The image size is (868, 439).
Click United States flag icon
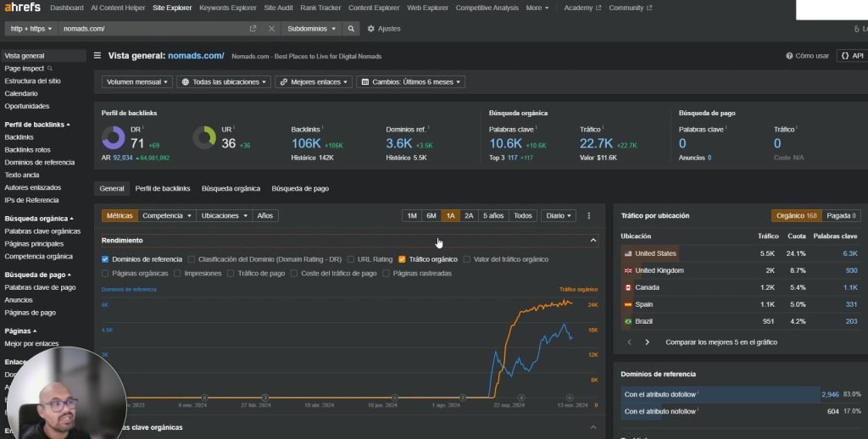click(x=628, y=253)
